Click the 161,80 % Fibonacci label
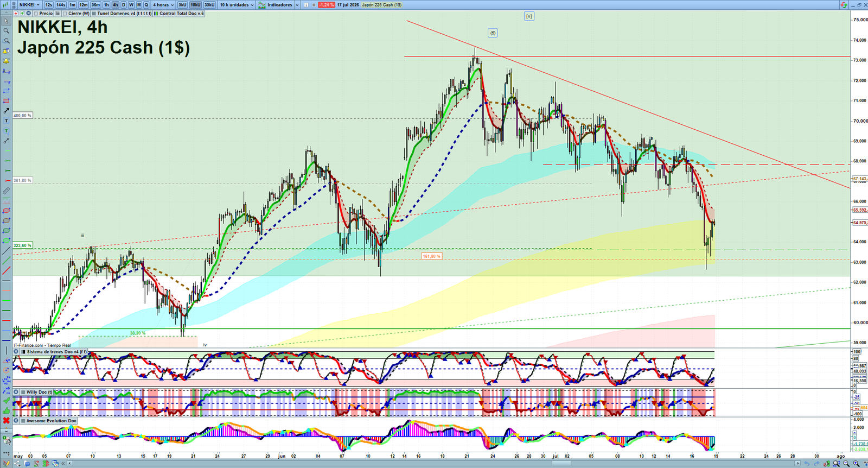The height and width of the screenshot is (468, 868). pos(432,256)
